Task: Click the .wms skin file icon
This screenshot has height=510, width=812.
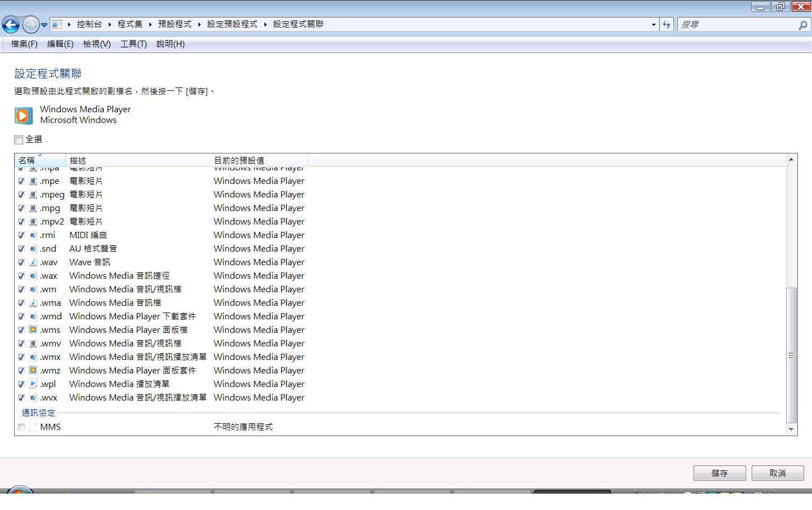Action: click(33, 330)
